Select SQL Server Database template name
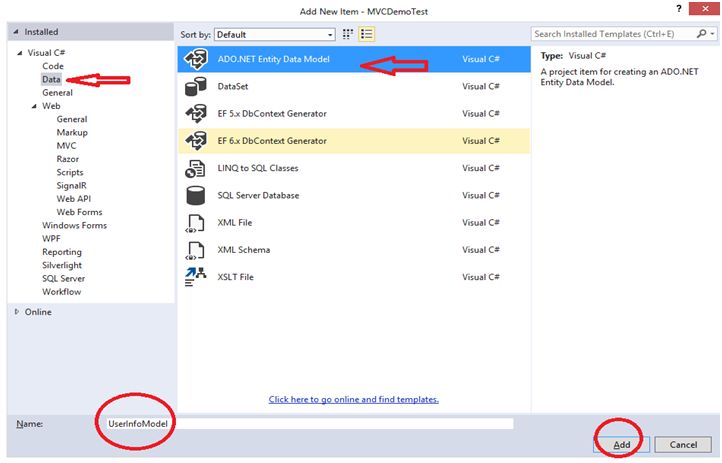This screenshot has height=463, width=722. (258, 195)
